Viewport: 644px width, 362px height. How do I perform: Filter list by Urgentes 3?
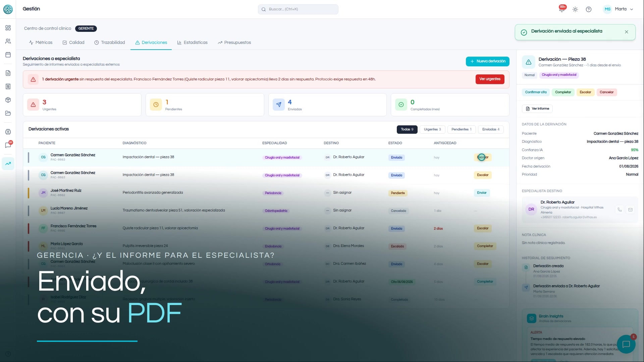pos(432,129)
